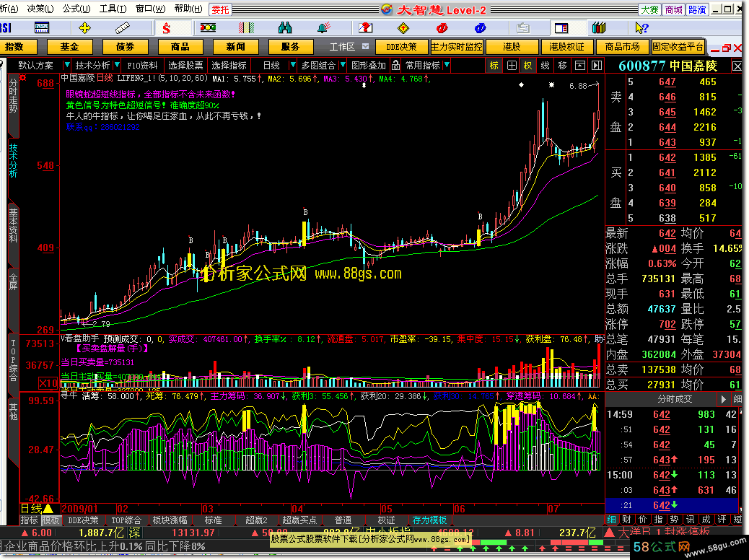Click the red gear icon at chart corner

(x=23, y=77)
